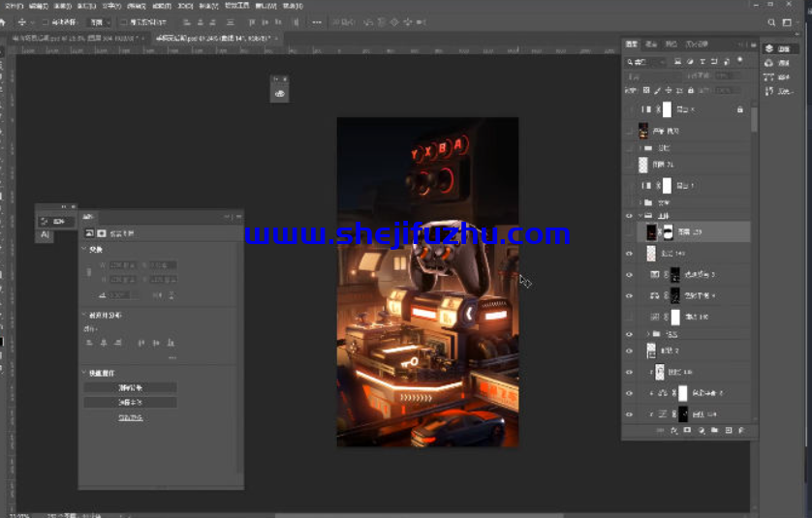Toggle the eye of layer numbered 140
This screenshot has height=518, width=812.
(x=629, y=254)
